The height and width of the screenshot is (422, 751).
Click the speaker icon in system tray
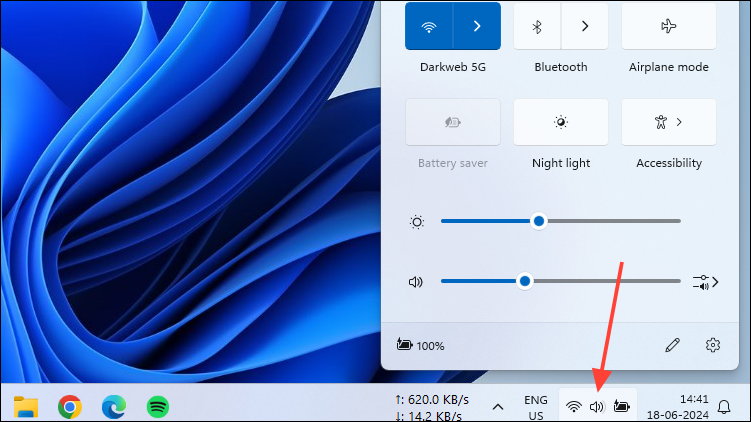click(x=597, y=407)
